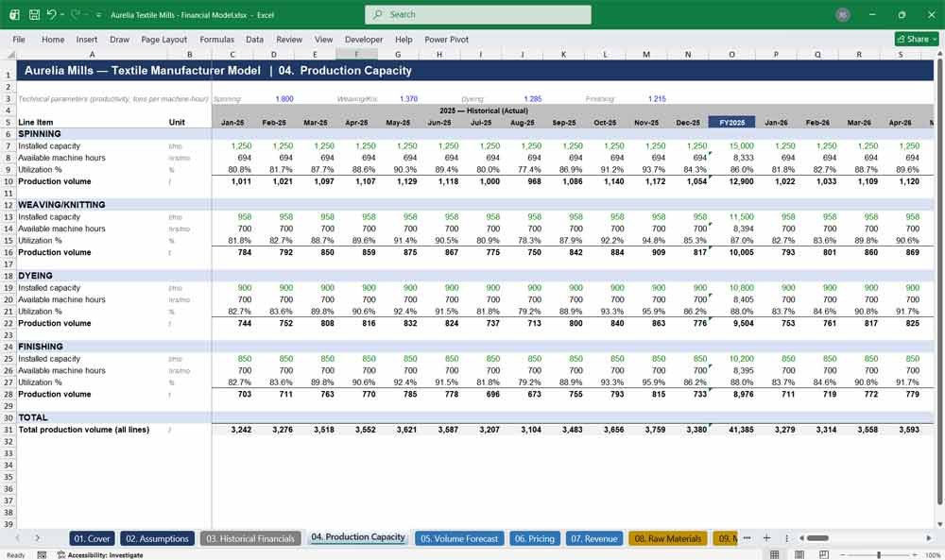Zoom in with the plus icon
The width and height of the screenshot is (945, 560).
point(914,554)
